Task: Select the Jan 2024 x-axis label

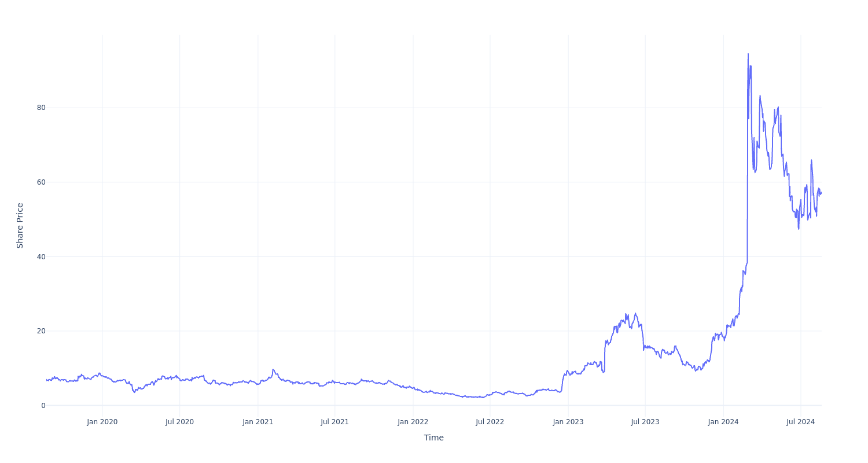Action: tap(723, 422)
